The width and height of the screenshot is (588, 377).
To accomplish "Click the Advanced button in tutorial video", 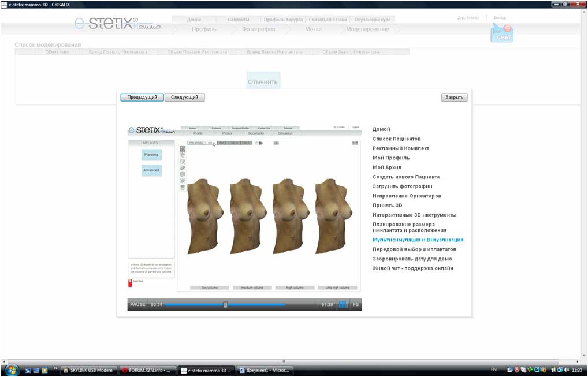I will tap(151, 170).
